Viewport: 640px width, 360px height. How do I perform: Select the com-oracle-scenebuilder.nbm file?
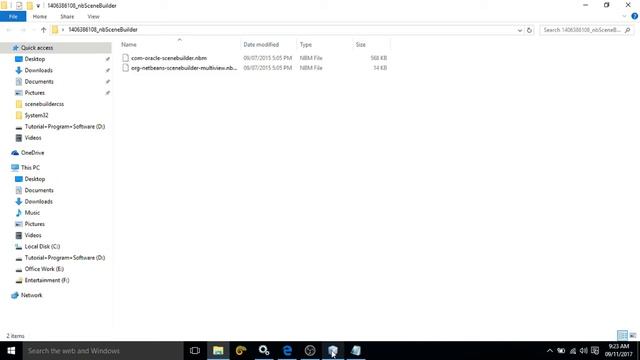[169, 58]
